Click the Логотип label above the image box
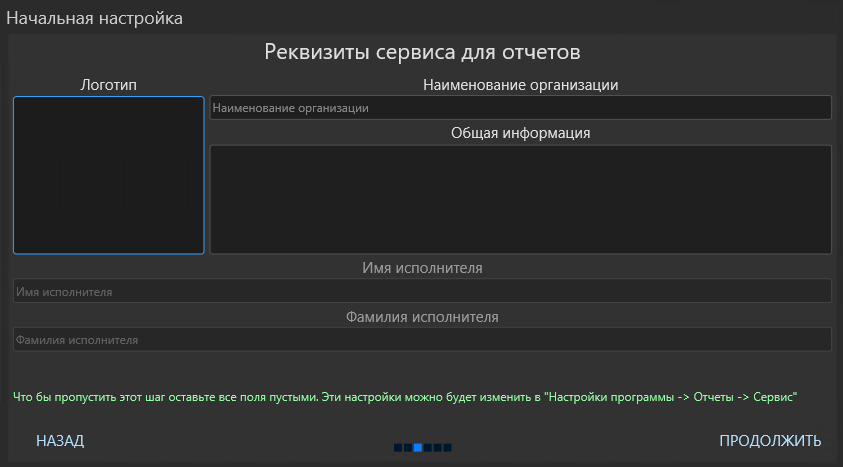Screen dimensions: 843x467 pyautogui.click(x=109, y=85)
